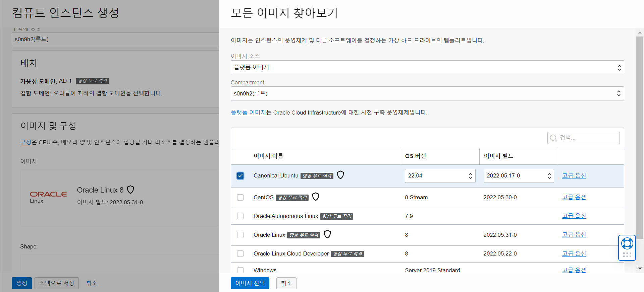Click the 생성 button
The image size is (644, 292).
click(x=22, y=283)
